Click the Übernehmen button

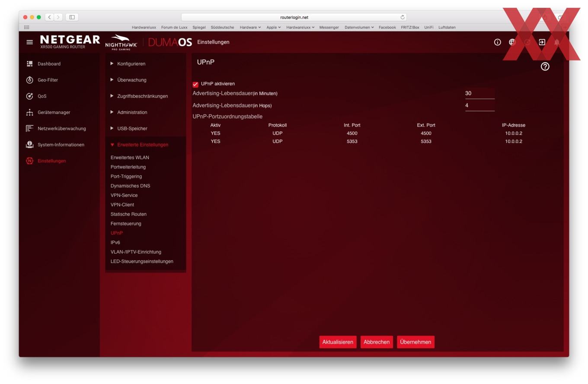pos(415,342)
